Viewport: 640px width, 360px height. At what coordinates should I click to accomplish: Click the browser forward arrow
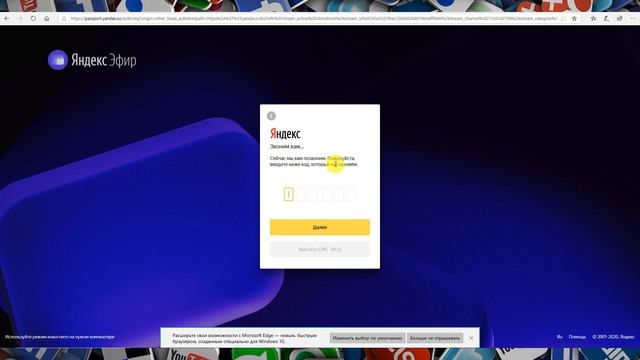click(x=20, y=19)
